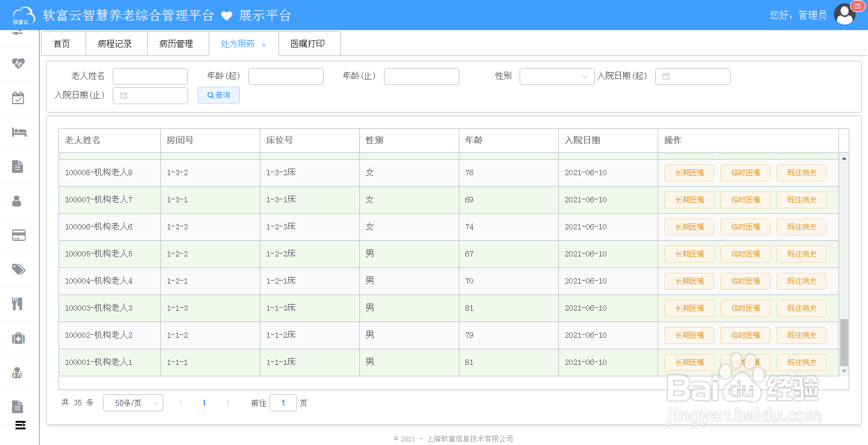This screenshot has height=445, width=868.
Task: Click the 前往 page number input
Action: (283, 403)
